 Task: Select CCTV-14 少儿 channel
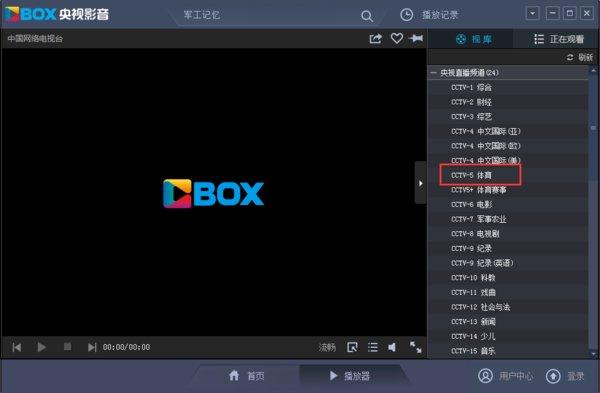[508, 336]
